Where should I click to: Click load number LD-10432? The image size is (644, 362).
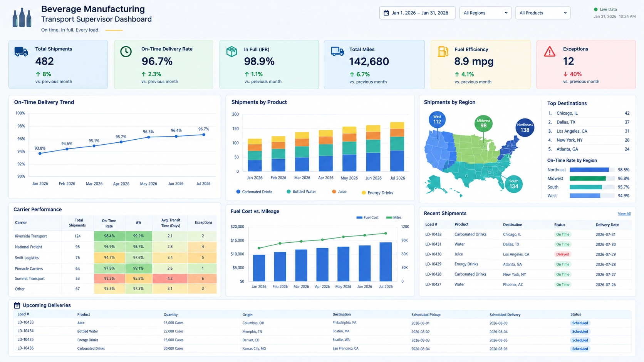point(433,234)
